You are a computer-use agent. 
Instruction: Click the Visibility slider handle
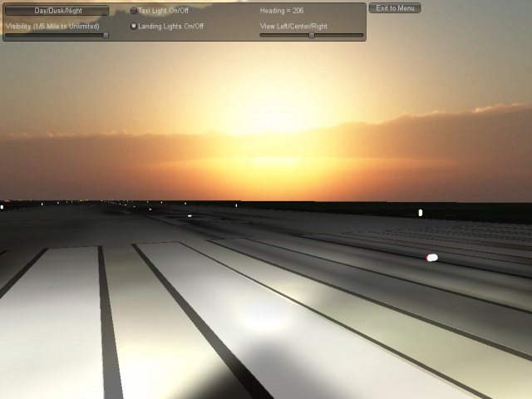click(106, 35)
